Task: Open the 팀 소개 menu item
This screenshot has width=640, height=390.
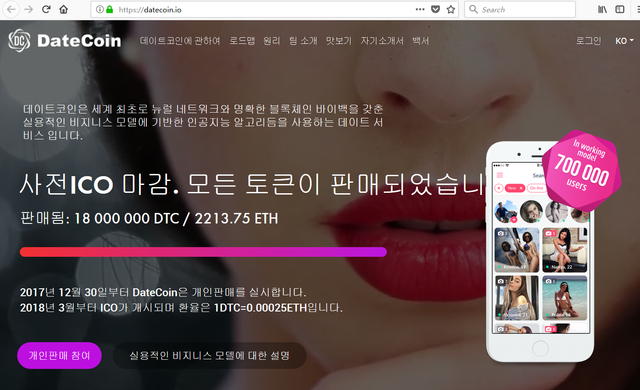Action: coord(303,41)
